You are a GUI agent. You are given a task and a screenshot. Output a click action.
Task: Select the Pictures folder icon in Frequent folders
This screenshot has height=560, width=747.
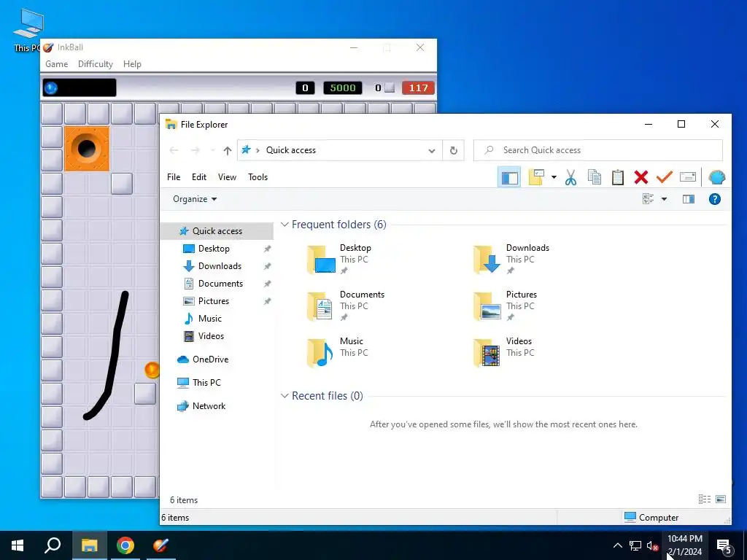[487, 306]
